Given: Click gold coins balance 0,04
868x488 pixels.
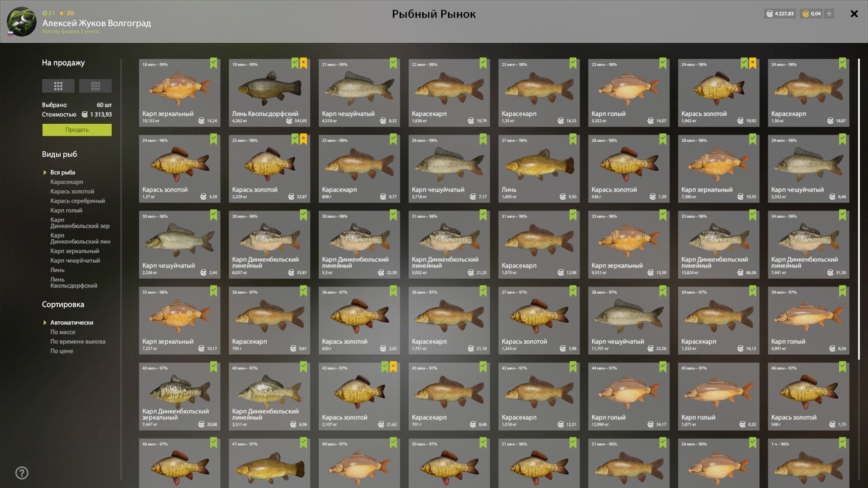Looking at the screenshot, I should click(811, 14).
